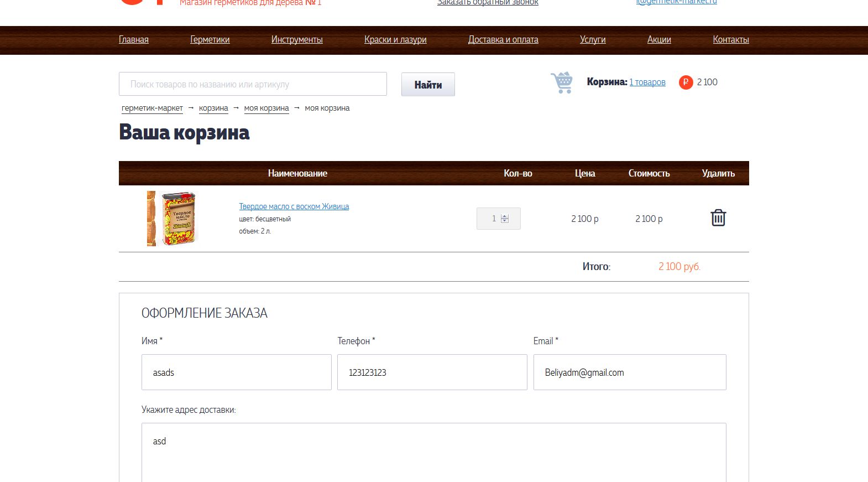
Task: Click the 'Итого:' label
Action: pos(597,267)
